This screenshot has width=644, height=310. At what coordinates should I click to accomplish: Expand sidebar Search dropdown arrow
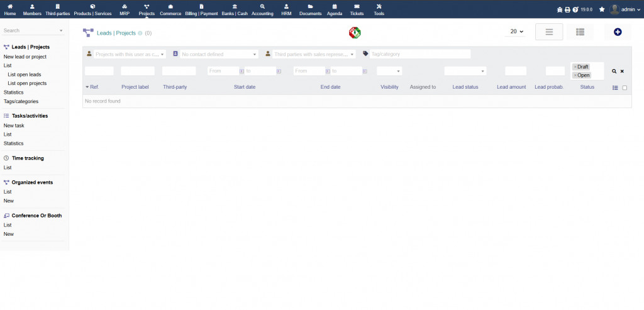[x=61, y=31]
